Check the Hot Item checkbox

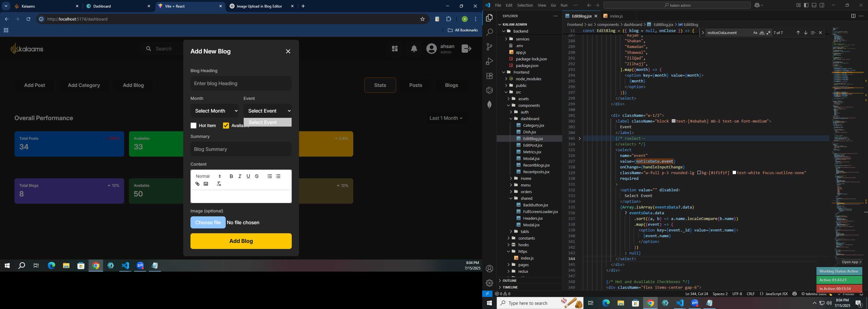193,126
